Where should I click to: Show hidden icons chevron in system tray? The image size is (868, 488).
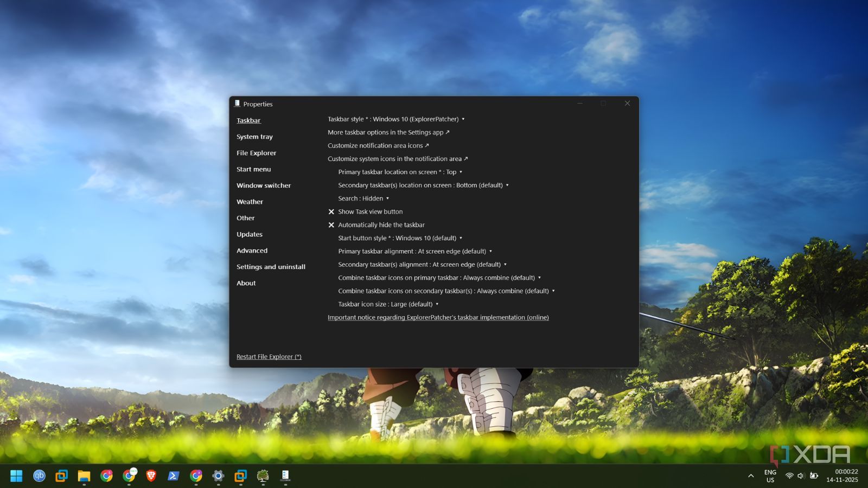751,476
